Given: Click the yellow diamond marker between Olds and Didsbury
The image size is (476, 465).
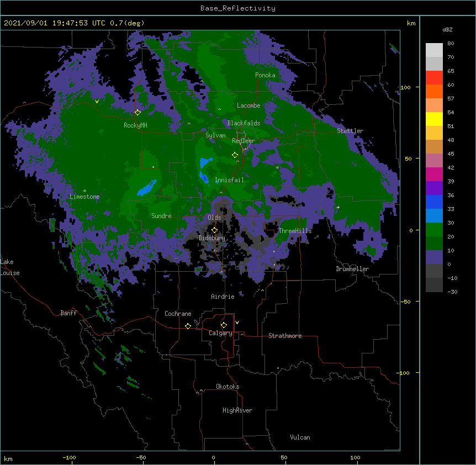Looking at the screenshot, I should coord(214,230).
